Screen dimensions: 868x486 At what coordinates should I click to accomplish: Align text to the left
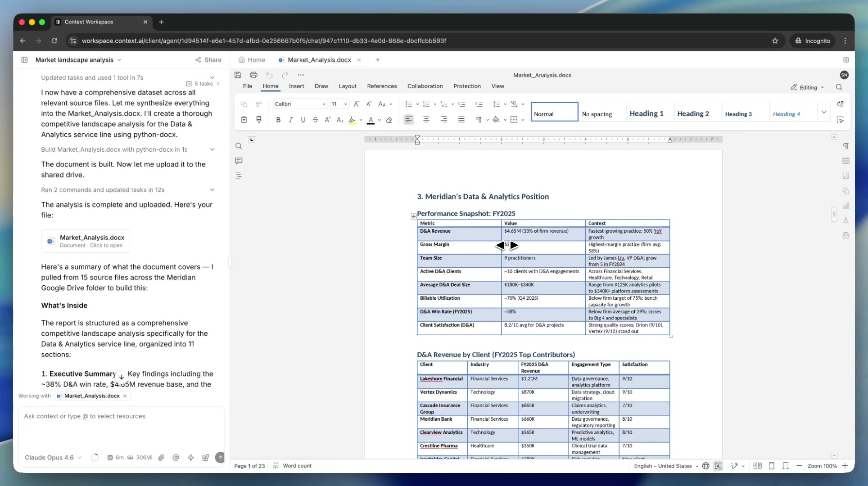point(409,120)
